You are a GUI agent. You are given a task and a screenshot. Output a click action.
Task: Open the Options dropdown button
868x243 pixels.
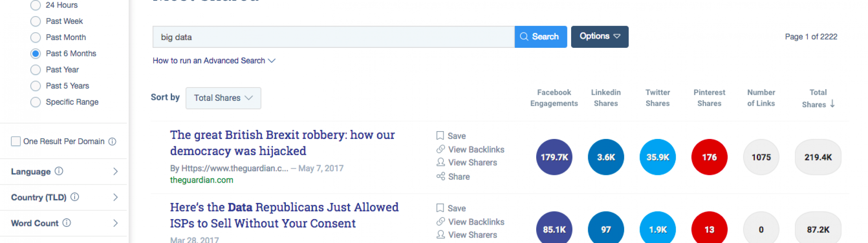pyautogui.click(x=599, y=37)
